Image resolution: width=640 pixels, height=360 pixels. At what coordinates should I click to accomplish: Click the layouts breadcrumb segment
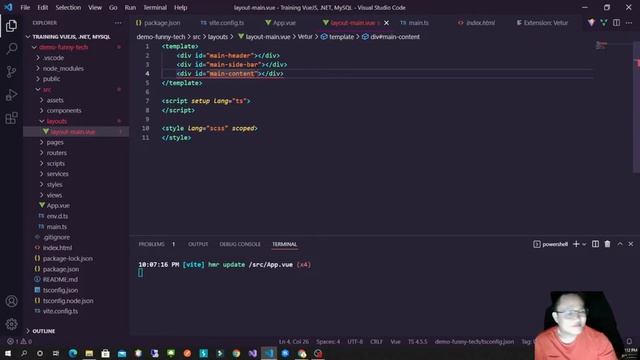(218, 37)
